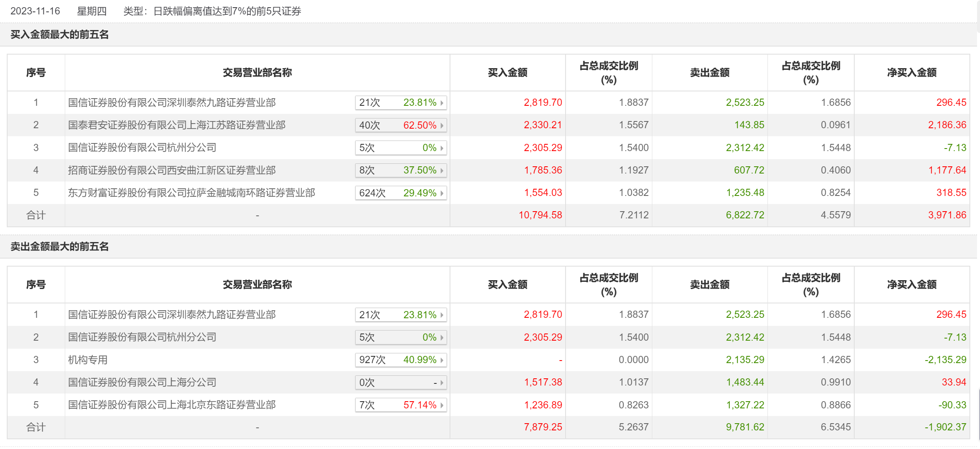This screenshot has width=980, height=449.
Task: Select sell amount 1,483.44
Action: [x=745, y=383]
